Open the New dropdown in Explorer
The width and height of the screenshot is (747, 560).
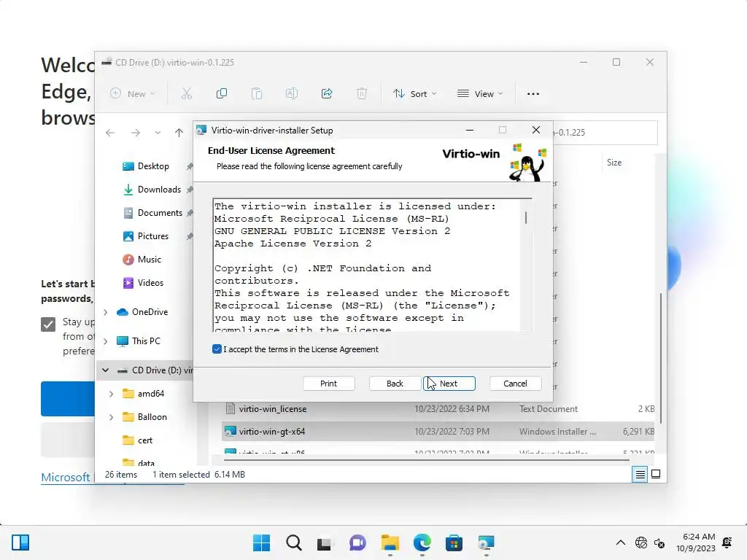coord(133,94)
